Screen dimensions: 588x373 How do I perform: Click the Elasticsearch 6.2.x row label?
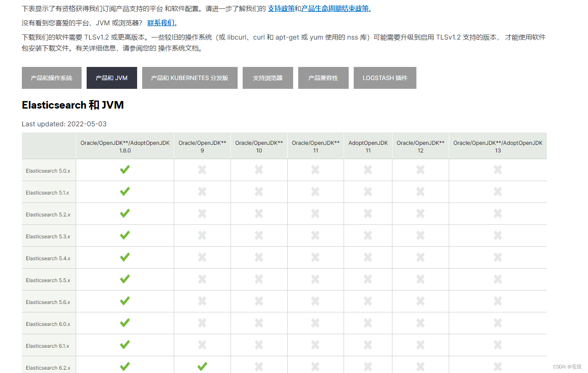click(48, 368)
